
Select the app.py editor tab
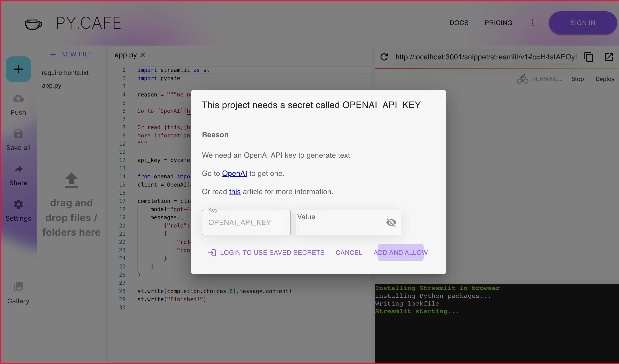point(126,55)
